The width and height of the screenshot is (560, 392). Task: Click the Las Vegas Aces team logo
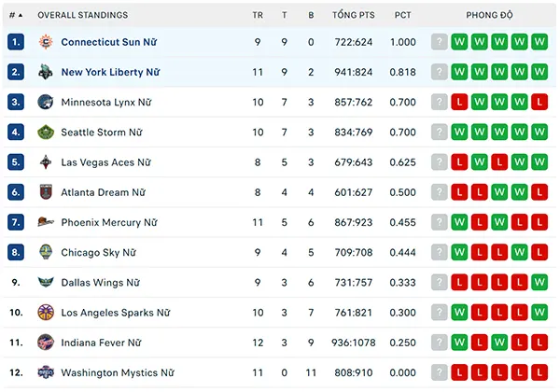(46, 162)
